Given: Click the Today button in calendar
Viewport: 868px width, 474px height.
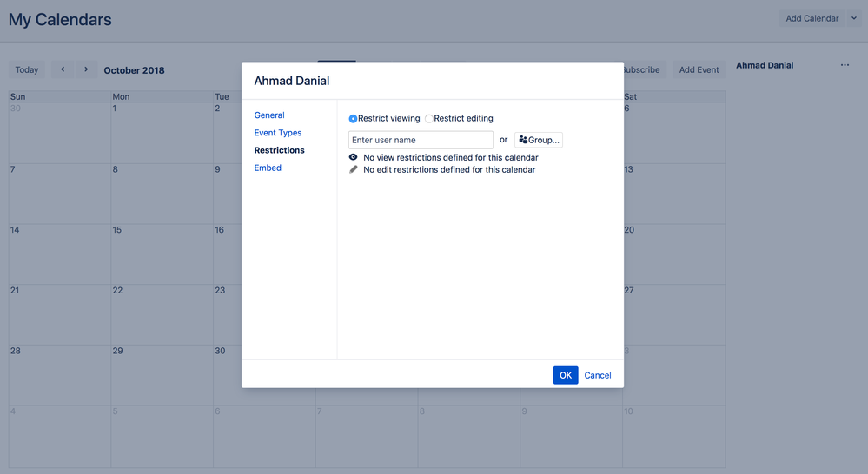Looking at the screenshot, I should [x=27, y=69].
